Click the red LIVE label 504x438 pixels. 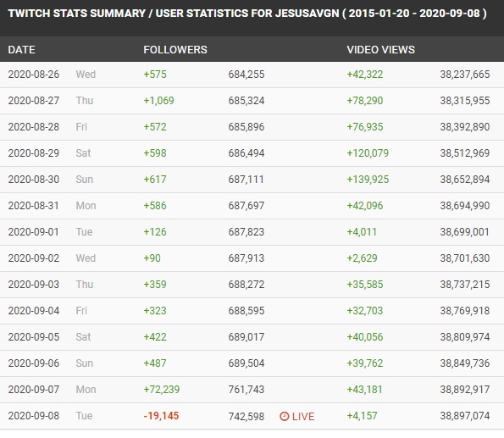[x=303, y=417]
